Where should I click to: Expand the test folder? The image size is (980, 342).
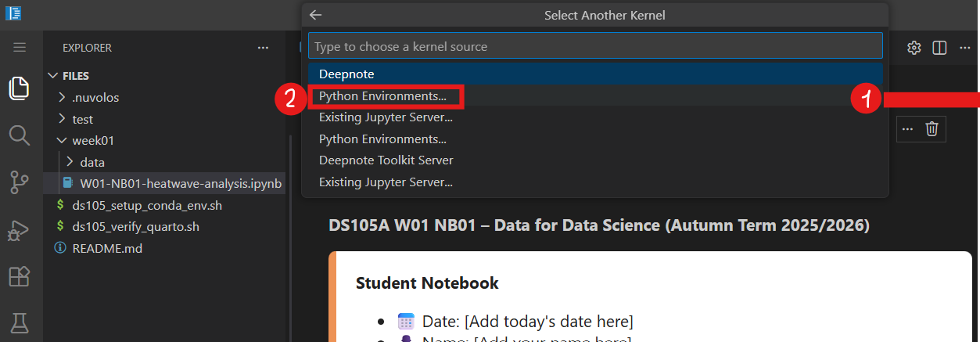(82, 119)
